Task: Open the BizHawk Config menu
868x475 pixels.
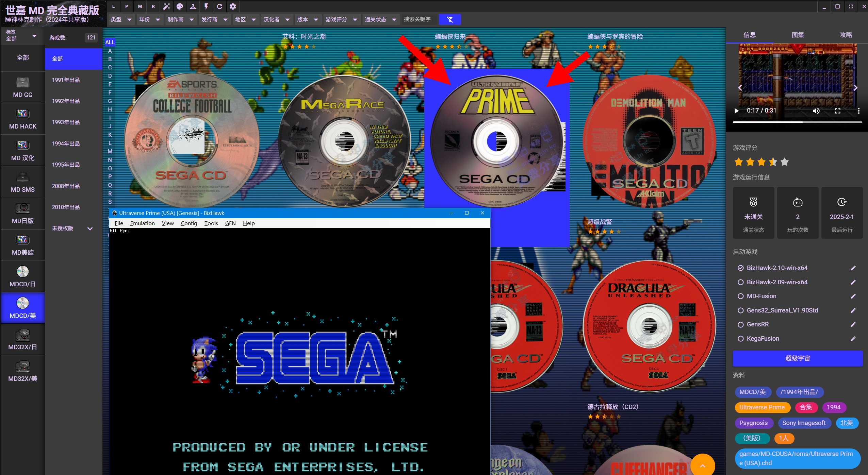Action: [x=189, y=223]
